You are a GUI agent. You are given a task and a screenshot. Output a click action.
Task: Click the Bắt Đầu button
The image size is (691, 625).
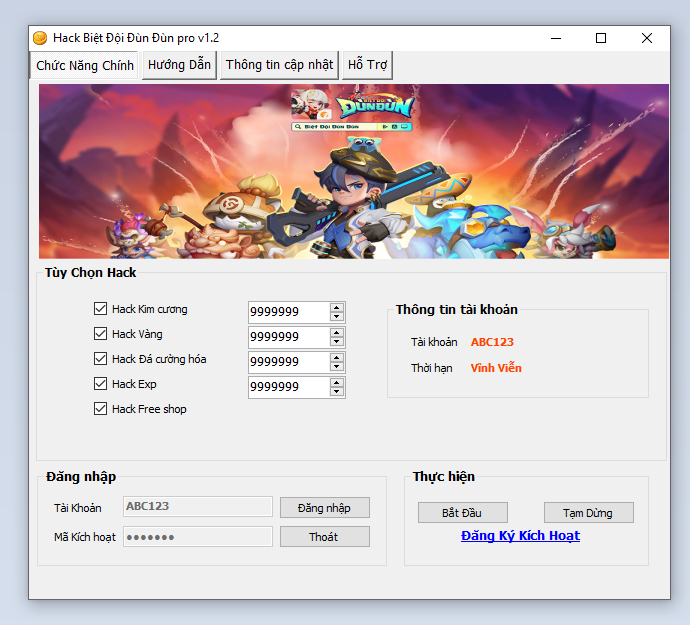[x=462, y=513]
